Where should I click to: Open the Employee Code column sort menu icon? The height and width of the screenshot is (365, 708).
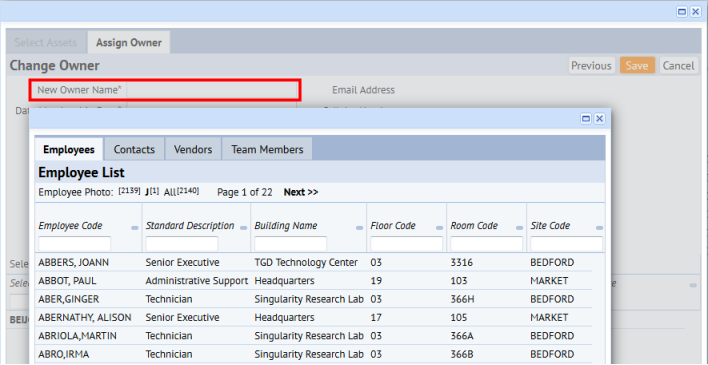pyautogui.click(x=135, y=228)
